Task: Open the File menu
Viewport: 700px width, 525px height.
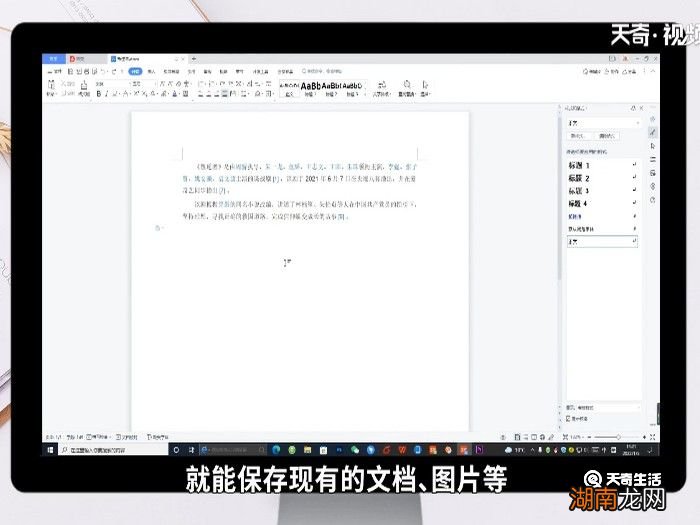Action: point(55,71)
